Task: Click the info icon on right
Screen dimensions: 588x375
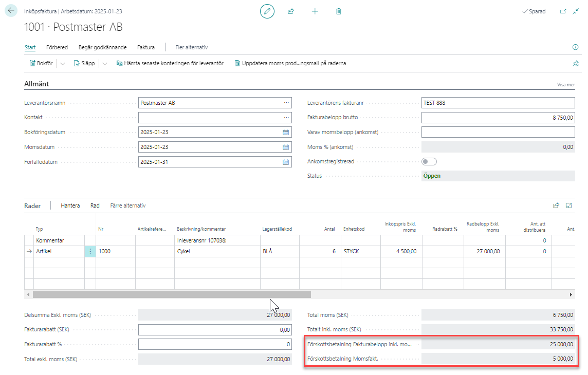Action: [575, 47]
